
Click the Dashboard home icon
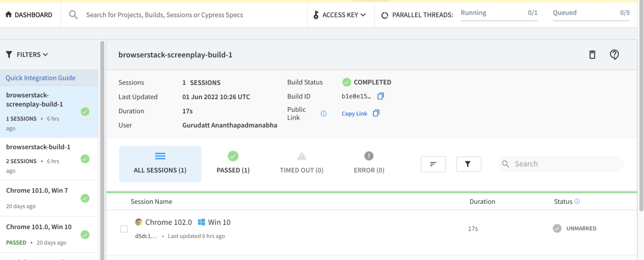click(x=8, y=15)
